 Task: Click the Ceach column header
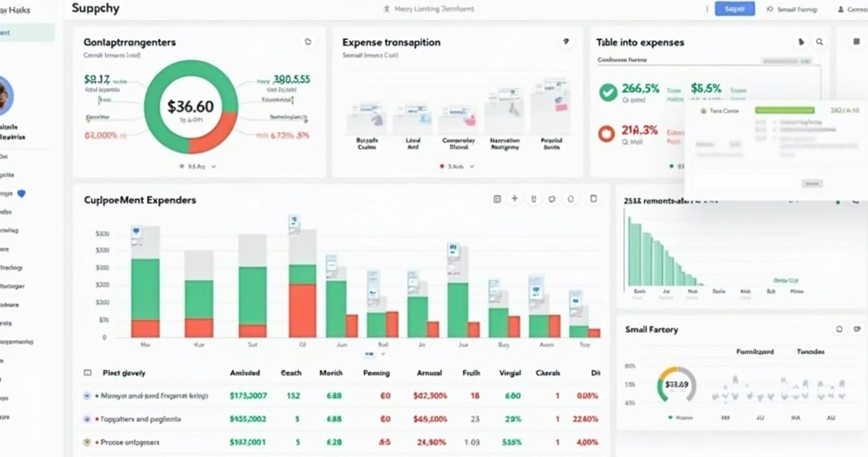coord(291,373)
